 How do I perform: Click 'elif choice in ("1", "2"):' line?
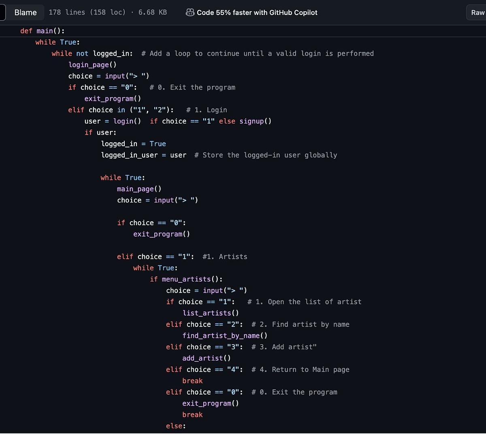point(147,110)
